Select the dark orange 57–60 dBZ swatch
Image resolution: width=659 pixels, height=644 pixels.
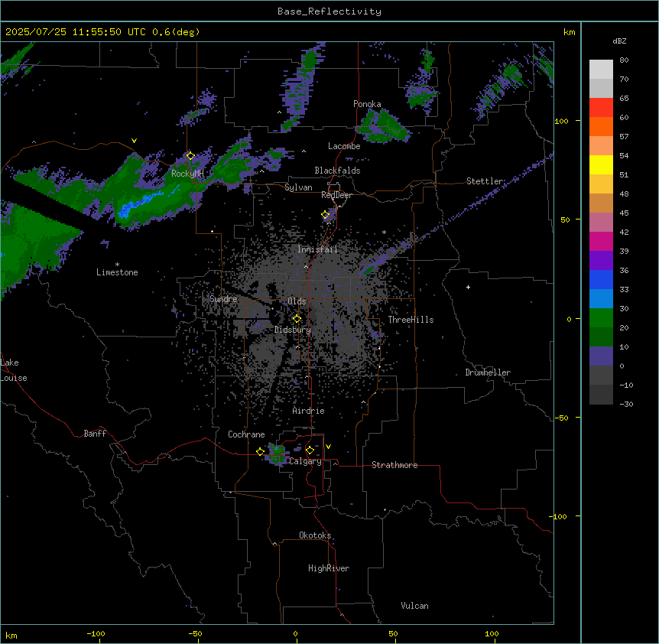coord(601,126)
